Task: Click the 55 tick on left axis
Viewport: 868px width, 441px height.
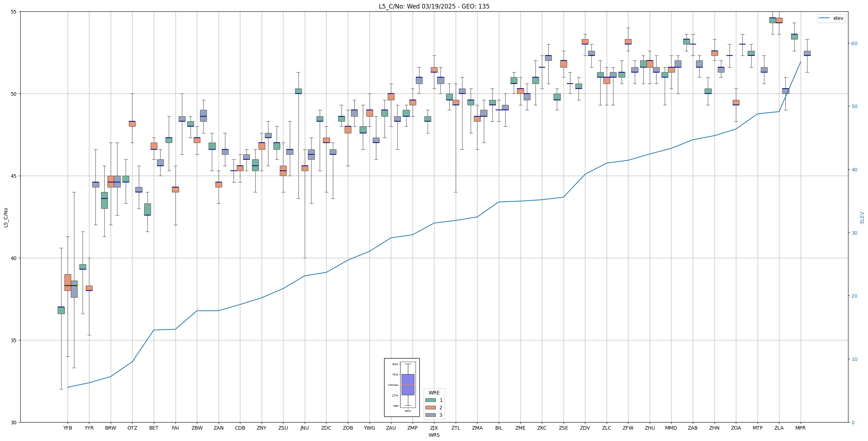Action: tap(14, 12)
